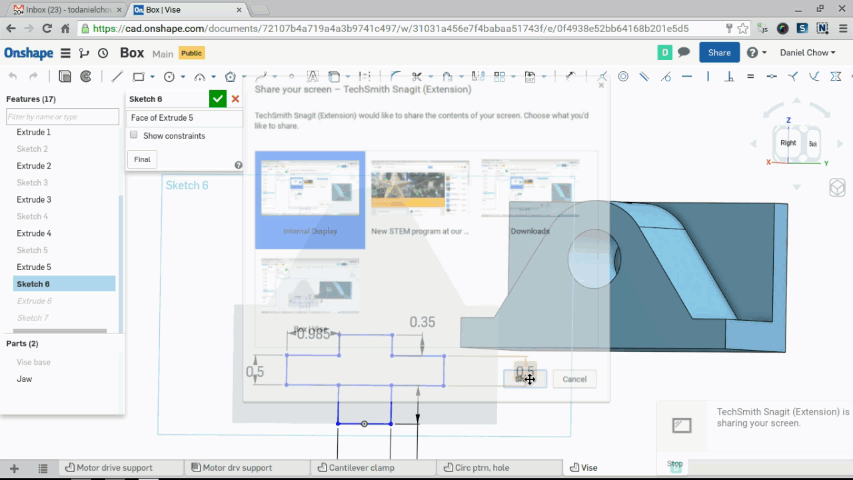
Task: Accept Sketch 6 with green checkmark
Action: pos(218,99)
